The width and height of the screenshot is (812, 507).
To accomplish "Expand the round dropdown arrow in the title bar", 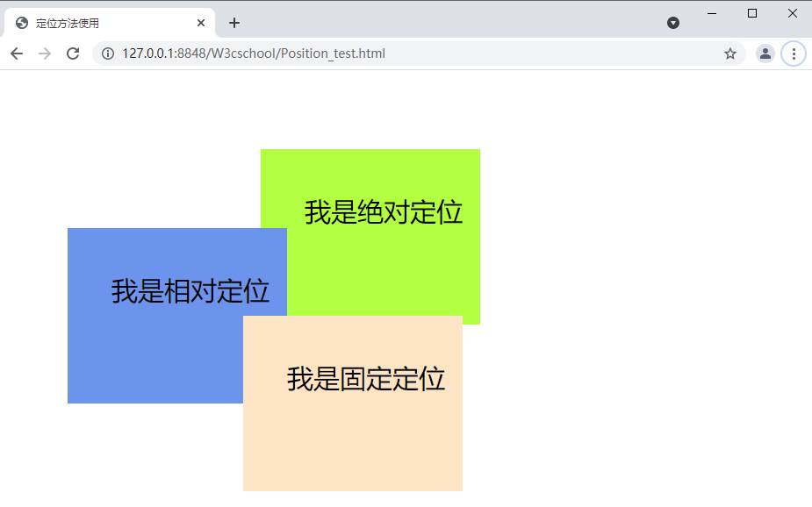I will [x=673, y=23].
